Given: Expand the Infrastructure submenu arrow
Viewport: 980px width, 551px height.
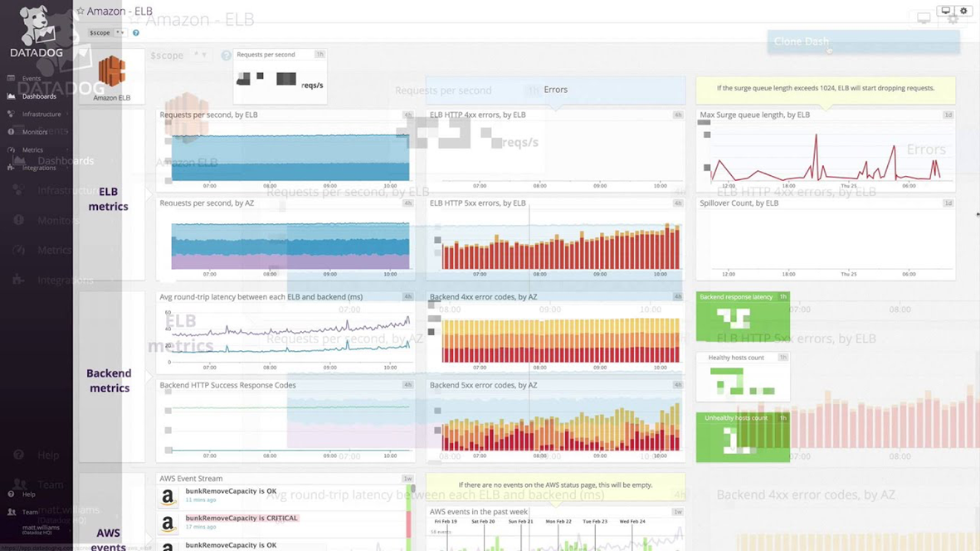Looking at the screenshot, I should (x=67, y=114).
